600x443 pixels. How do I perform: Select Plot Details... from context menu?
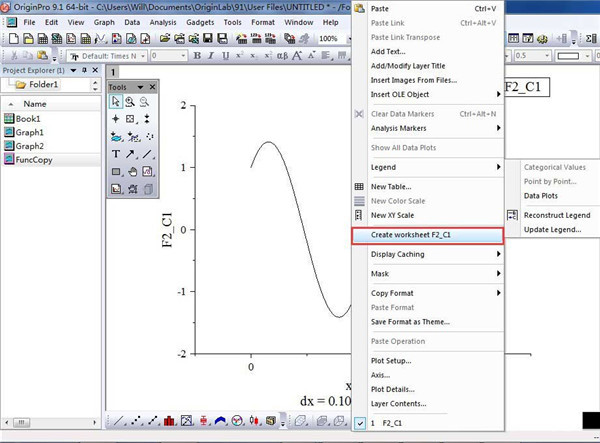(x=391, y=389)
